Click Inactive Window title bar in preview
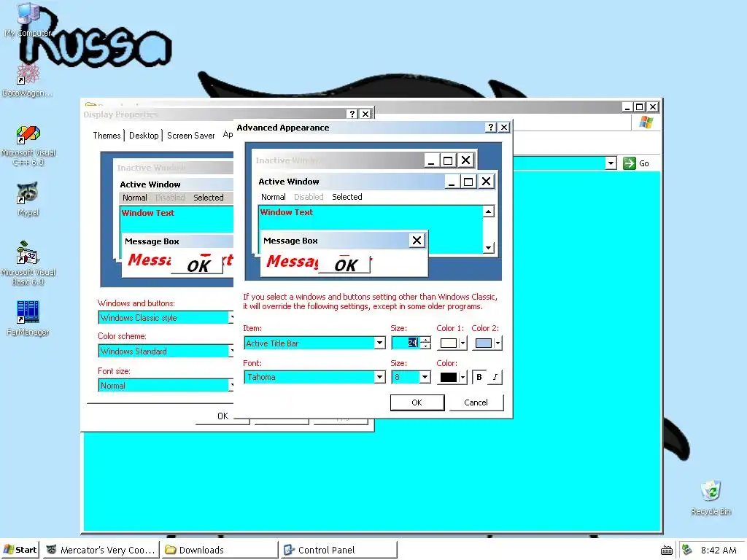Image resolution: width=747 pixels, height=560 pixels. [x=338, y=160]
